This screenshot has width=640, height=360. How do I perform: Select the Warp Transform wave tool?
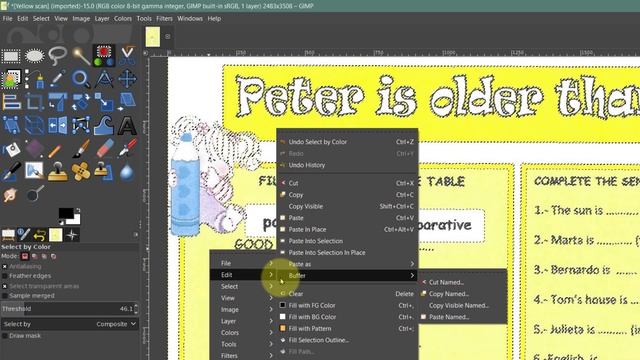(x=104, y=125)
